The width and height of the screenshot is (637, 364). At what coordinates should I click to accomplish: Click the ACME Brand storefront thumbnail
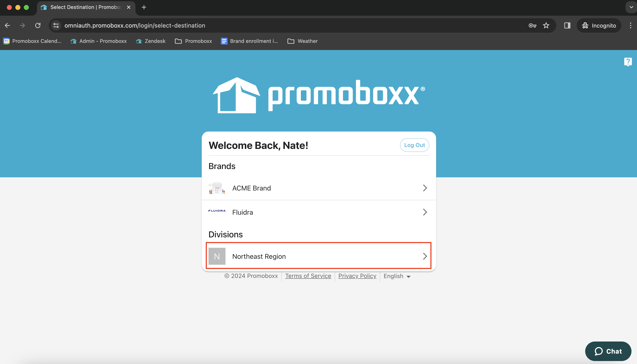tap(217, 188)
